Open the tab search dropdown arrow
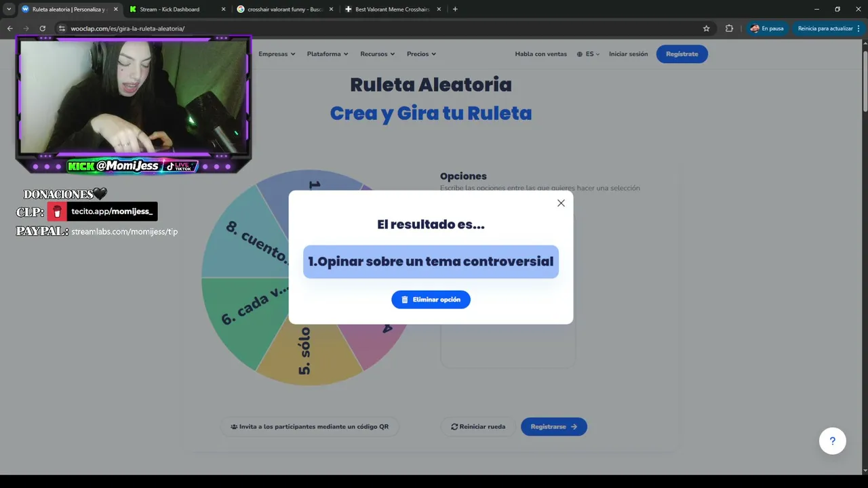The width and height of the screenshot is (868, 488). 9,9
